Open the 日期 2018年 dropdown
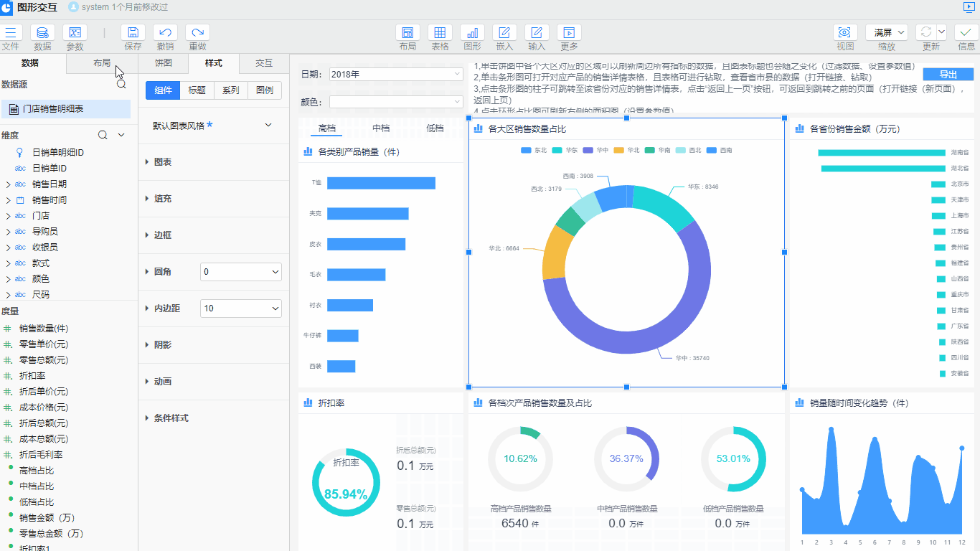The image size is (980, 551). point(396,74)
